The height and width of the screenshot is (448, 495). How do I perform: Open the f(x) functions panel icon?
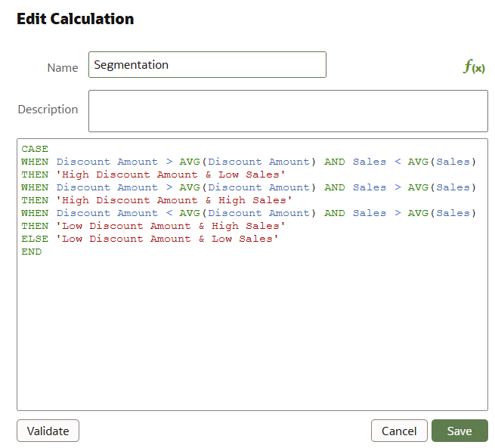click(x=474, y=66)
